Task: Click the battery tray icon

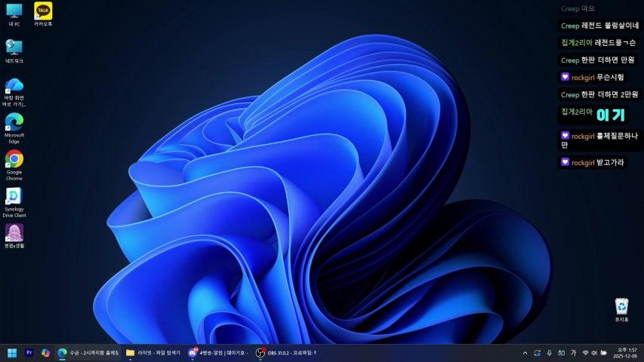Action: coord(604,353)
